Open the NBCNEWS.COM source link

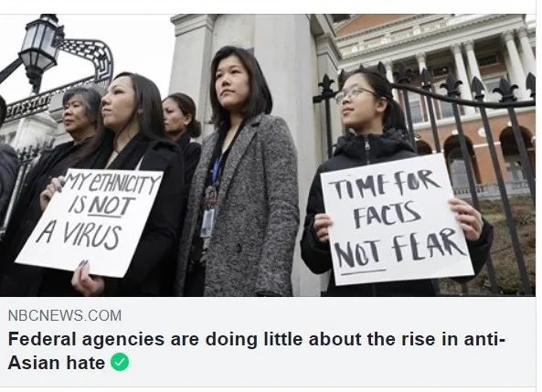(65, 315)
